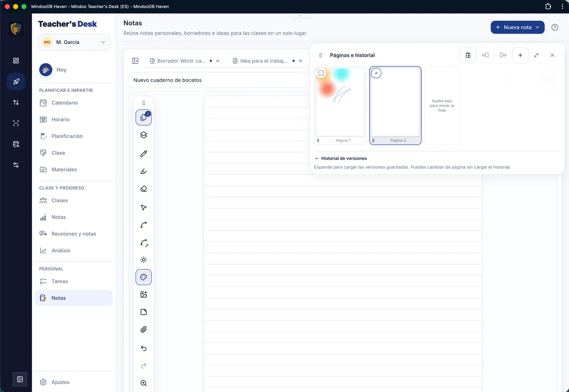Open the color palette tool
This screenshot has width=569, height=392.
click(144, 277)
